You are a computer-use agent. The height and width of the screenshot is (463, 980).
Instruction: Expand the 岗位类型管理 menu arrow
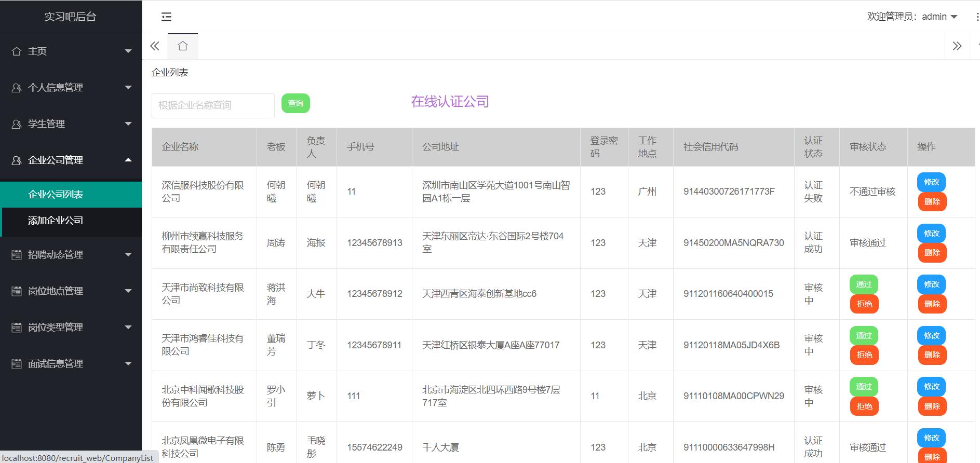click(128, 327)
